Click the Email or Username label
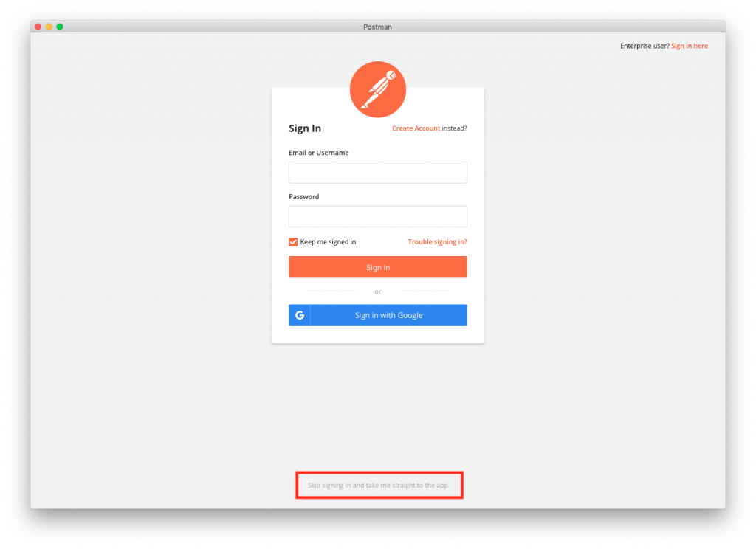The height and width of the screenshot is (549, 756). pos(319,153)
